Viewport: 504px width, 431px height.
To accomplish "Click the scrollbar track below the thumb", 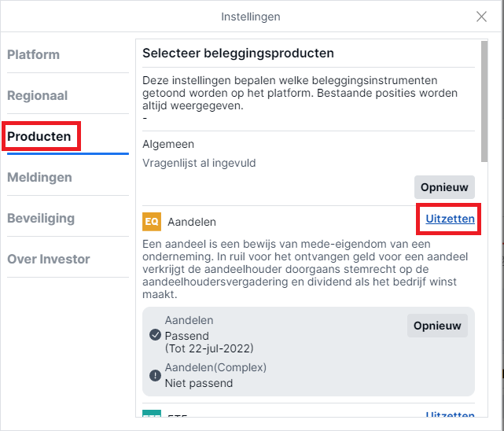I will [x=484, y=289].
